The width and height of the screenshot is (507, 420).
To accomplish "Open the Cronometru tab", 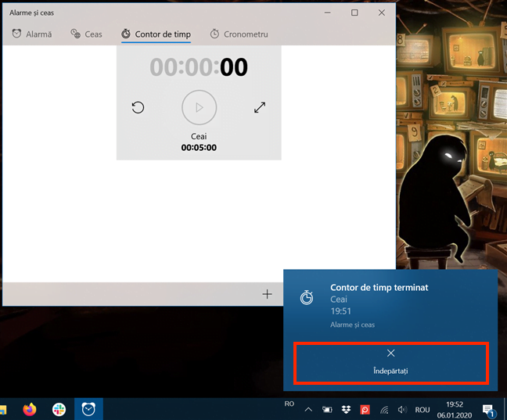I will point(239,34).
